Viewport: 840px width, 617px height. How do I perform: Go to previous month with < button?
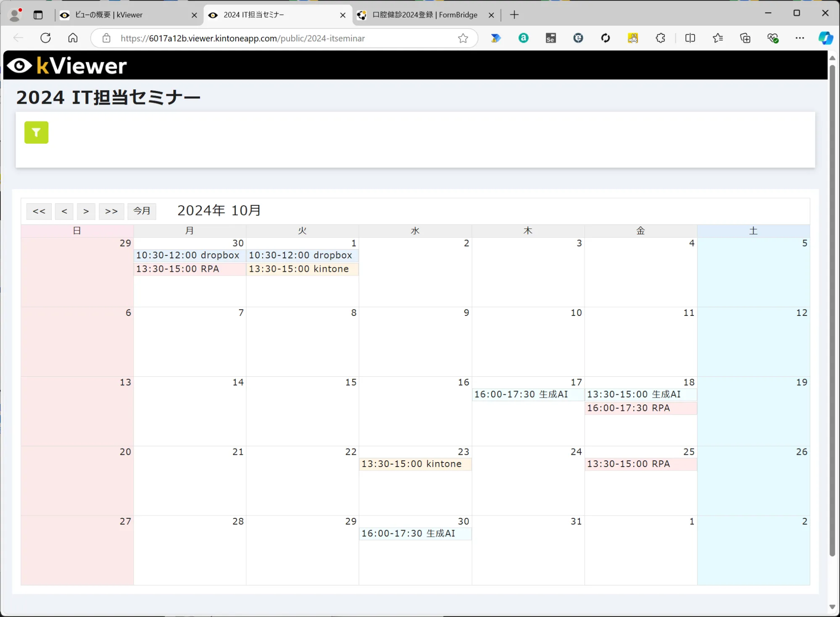pos(64,211)
